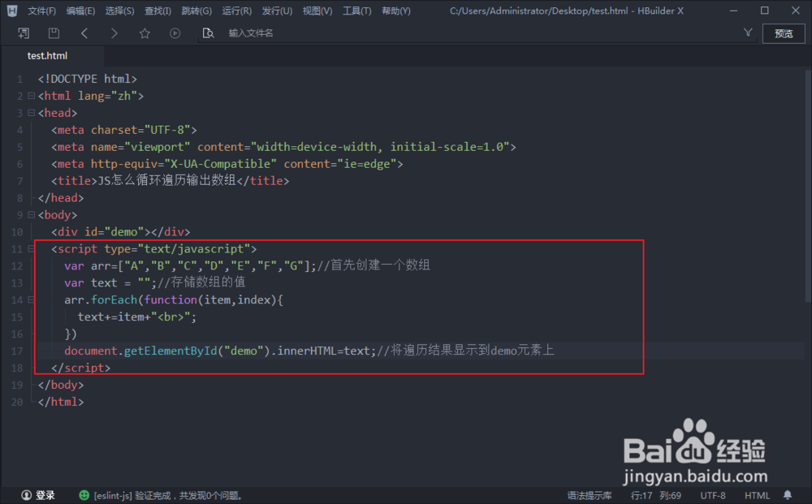Switch to the test.html tab
Viewport: 812px width, 504px height.
tap(46, 55)
